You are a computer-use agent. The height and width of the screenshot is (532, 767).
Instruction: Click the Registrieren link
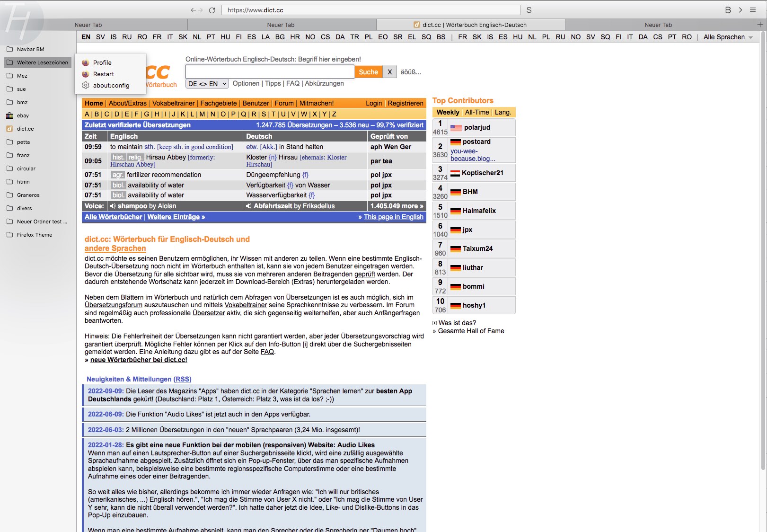[406, 103]
